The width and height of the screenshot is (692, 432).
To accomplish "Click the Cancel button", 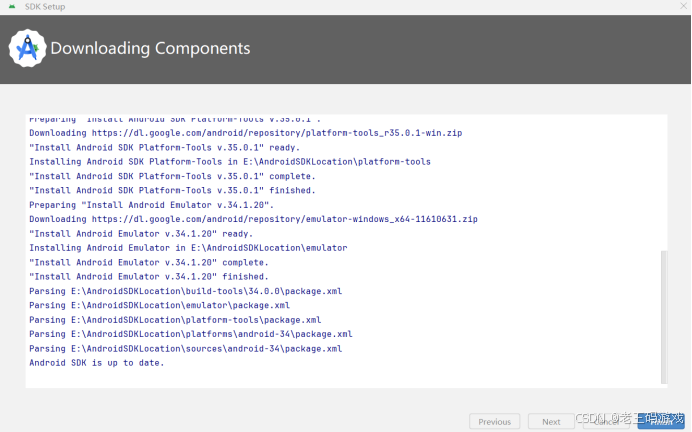I will tap(606, 421).
